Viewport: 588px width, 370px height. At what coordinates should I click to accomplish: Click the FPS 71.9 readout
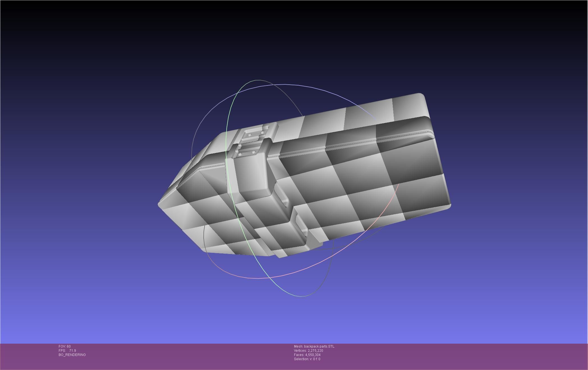67,351
